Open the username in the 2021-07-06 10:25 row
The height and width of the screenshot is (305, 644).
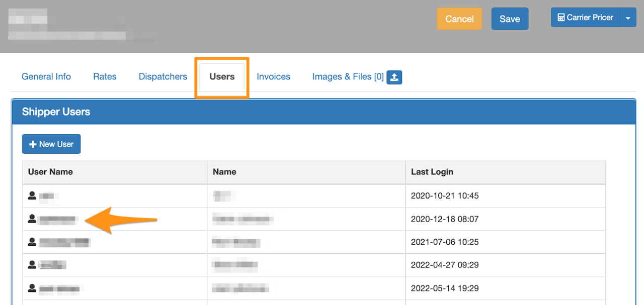(x=65, y=242)
